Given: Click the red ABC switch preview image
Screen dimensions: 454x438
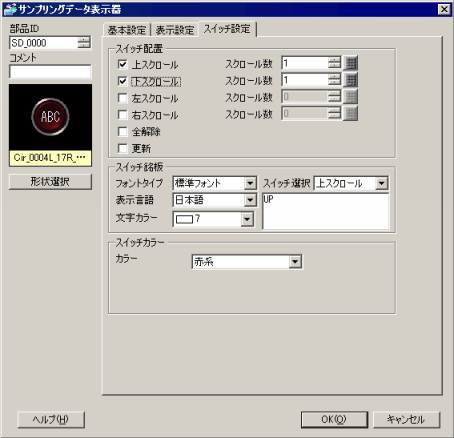Looking at the screenshot, I should [50, 117].
